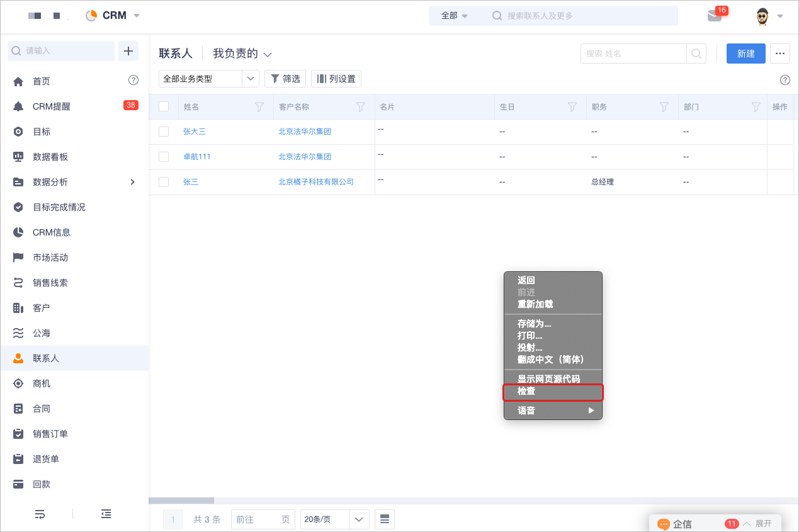
Task: Open the 我负责的 view dropdown
Action: [242, 54]
